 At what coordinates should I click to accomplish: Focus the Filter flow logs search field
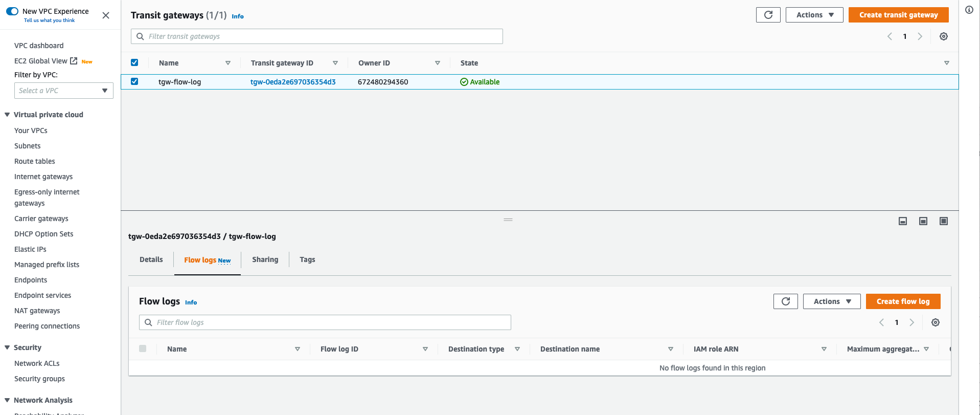tap(325, 322)
